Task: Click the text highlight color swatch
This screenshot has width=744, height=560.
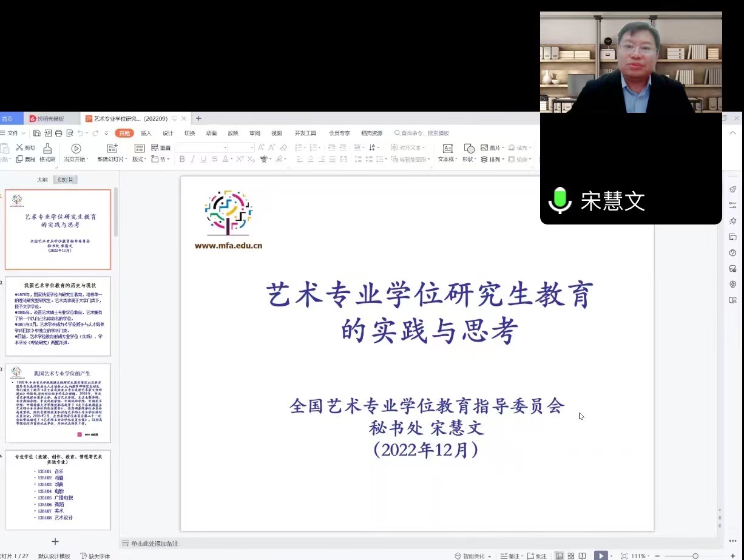Action: [x=279, y=159]
